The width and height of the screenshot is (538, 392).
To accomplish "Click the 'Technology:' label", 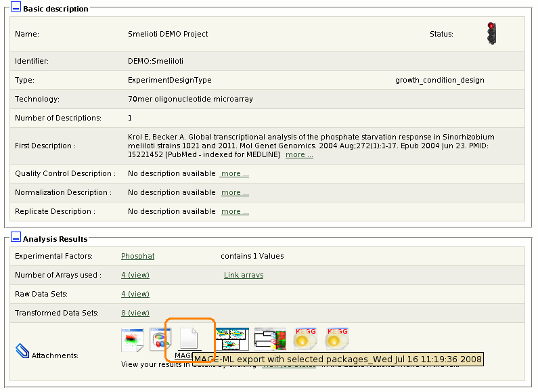I will point(37,99).
